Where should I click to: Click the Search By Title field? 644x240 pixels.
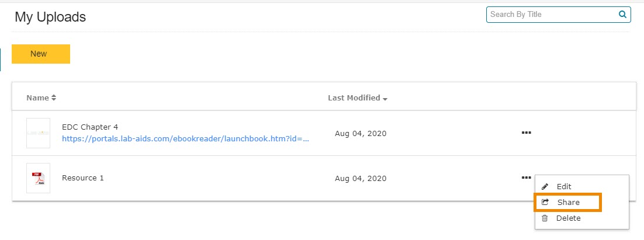pyautogui.click(x=549, y=15)
